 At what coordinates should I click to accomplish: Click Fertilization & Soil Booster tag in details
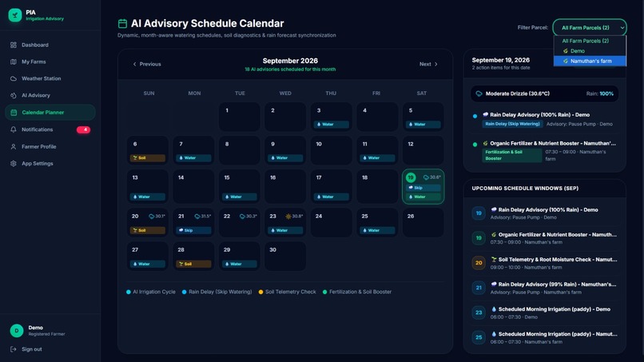pos(512,155)
